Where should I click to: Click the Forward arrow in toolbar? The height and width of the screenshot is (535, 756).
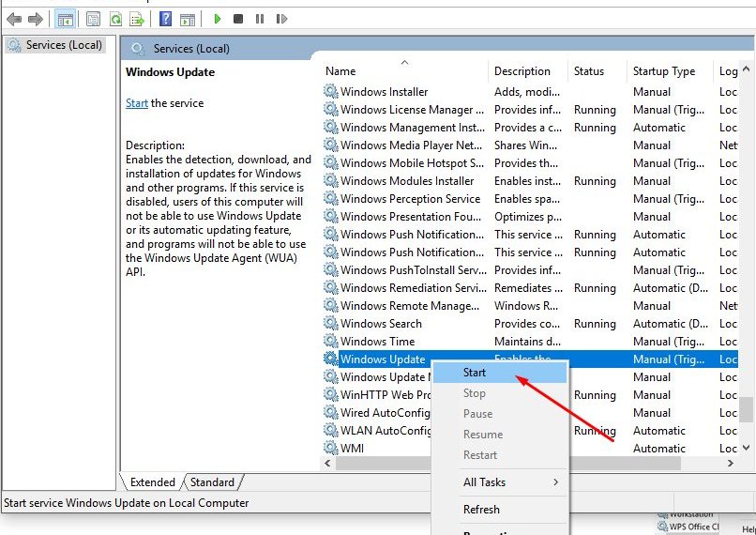[36, 20]
